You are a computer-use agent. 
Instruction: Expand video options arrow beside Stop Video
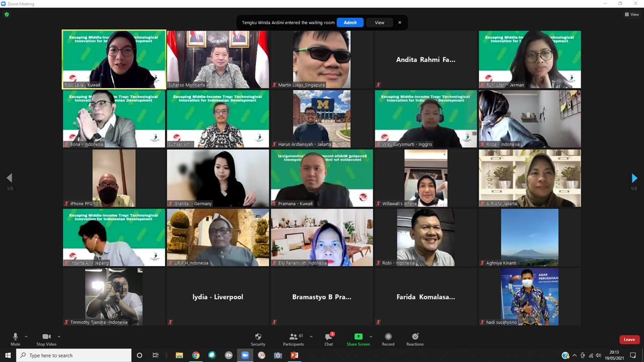[59, 336]
